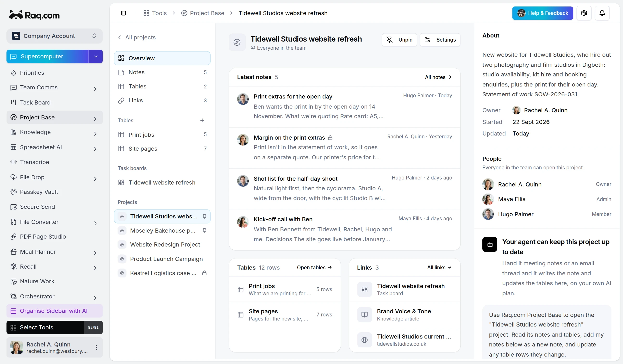Open the Supercomputer dropdown arrow
This screenshot has width=623, height=364.
point(96,56)
